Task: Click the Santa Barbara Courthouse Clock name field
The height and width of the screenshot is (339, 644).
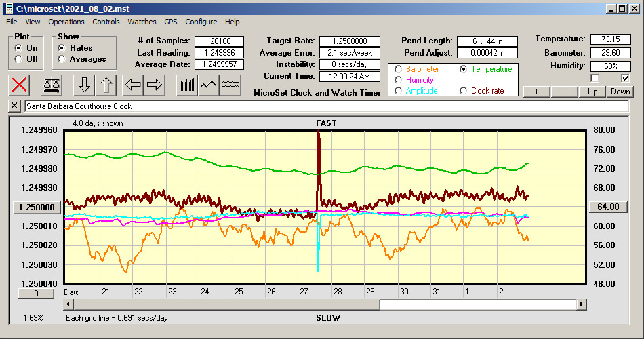Action: [x=327, y=106]
